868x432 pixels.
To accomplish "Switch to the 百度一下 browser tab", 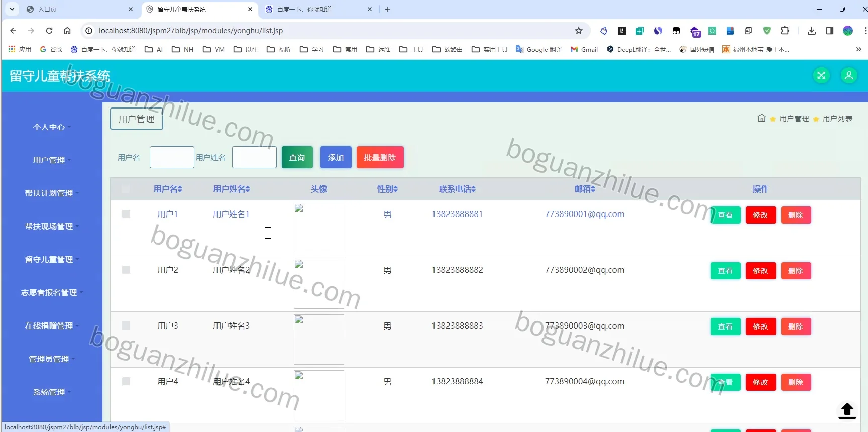I will [x=318, y=9].
